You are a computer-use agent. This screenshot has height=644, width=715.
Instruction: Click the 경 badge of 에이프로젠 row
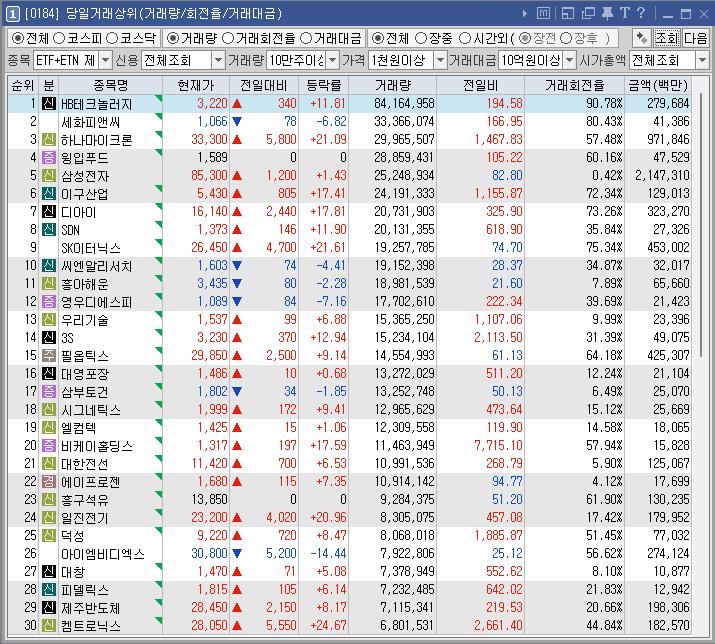pyautogui.click(x=49, y=481)
